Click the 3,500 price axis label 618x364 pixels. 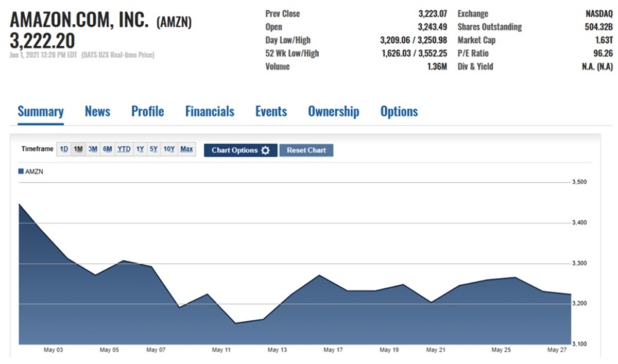pos(580,182)
